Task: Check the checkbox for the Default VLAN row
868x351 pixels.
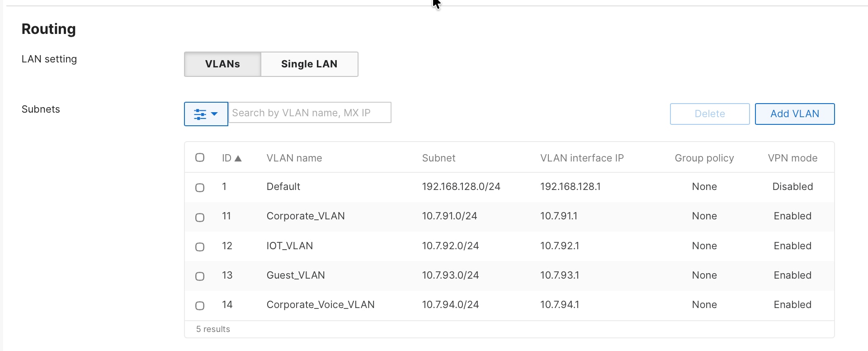Action: [200, 187]
